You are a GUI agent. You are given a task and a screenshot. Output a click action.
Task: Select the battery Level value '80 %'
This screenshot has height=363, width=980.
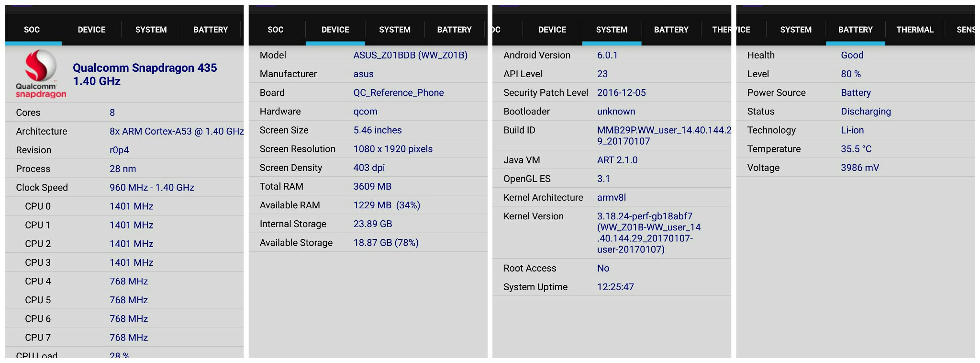click(x=850, y=74)
